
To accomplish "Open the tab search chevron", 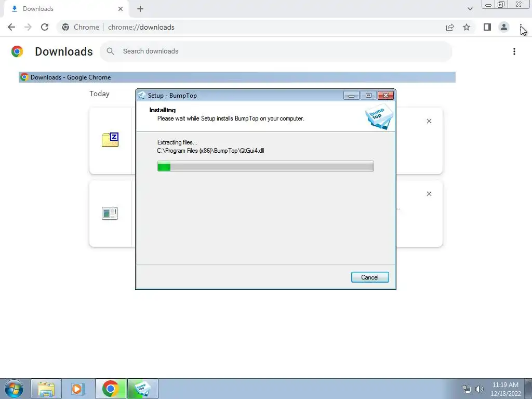I will pos(470,9).
